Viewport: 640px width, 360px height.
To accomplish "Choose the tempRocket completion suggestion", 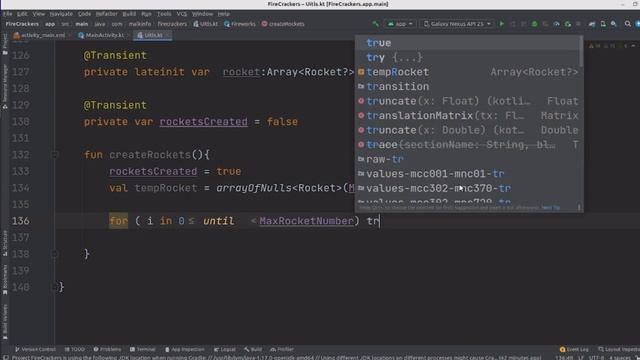I will [467, 72].
